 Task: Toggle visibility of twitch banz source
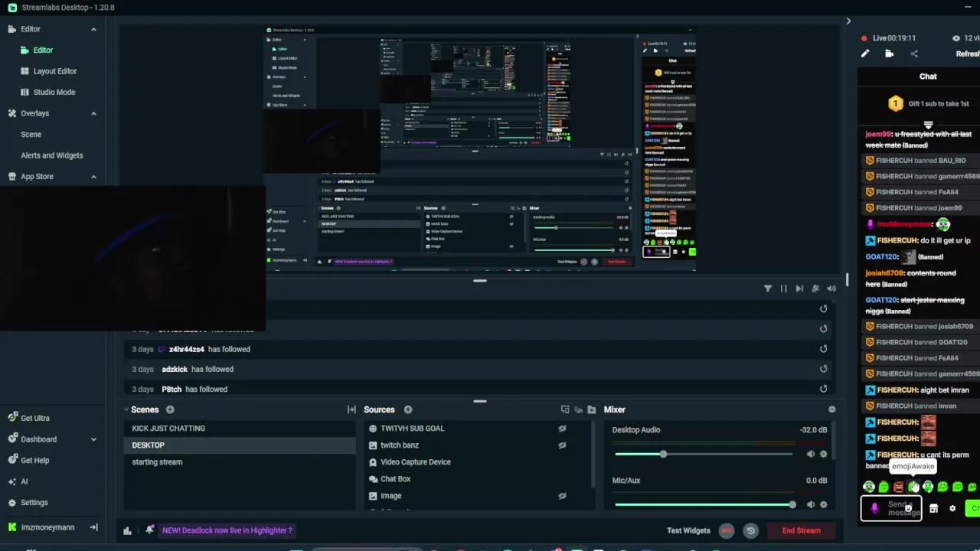(x=562, y=445)
